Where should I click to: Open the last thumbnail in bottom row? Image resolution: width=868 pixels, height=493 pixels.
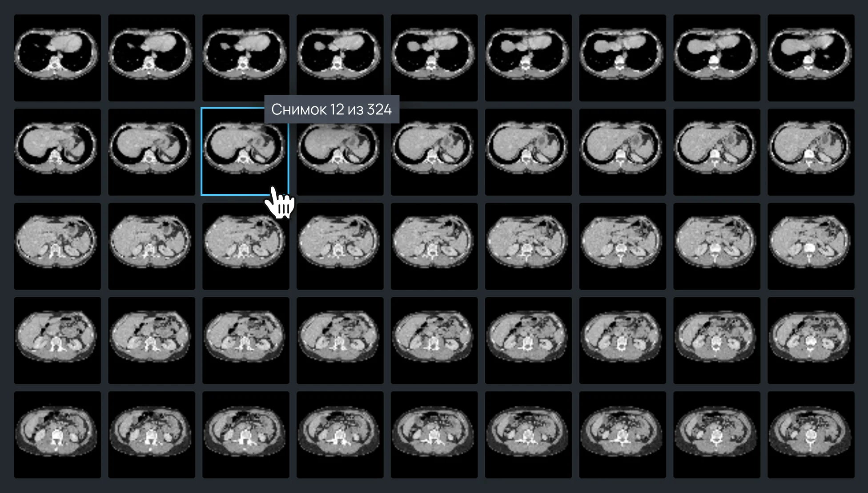[811, 435]
